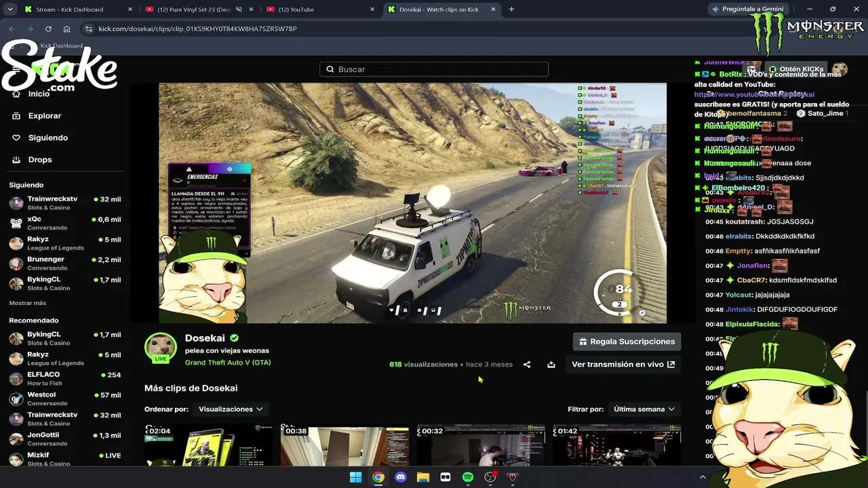Click the Pregúntale a Gemini button
Screen dimensions: 868x488
(x=747, y=9)
